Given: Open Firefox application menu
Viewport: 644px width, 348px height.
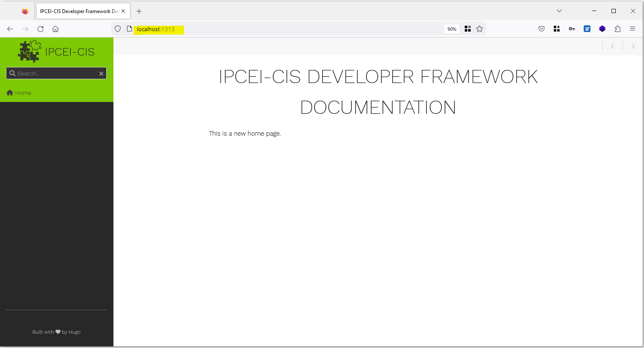Looking at the screenshot, I should (x=633, y=29).
